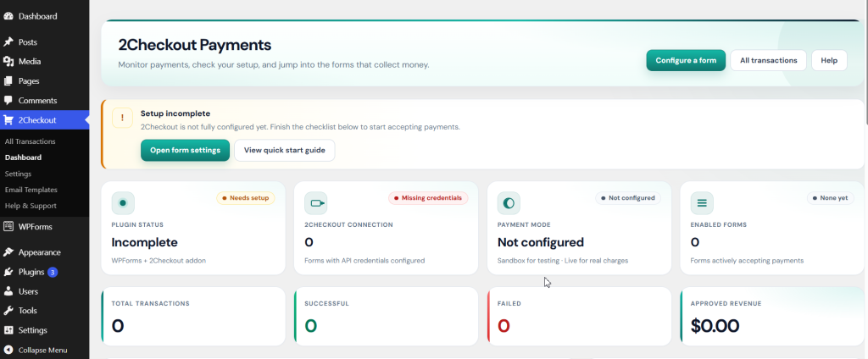
Task: Click the 2Checkout cart icon
Action: click(8, 120)
